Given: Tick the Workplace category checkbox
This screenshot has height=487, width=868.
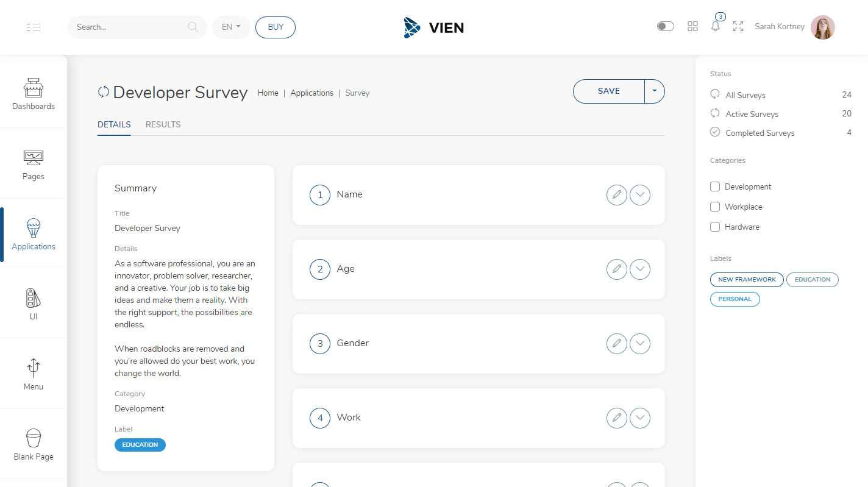Looking at the screenshot, I should [x=715, y=207].
